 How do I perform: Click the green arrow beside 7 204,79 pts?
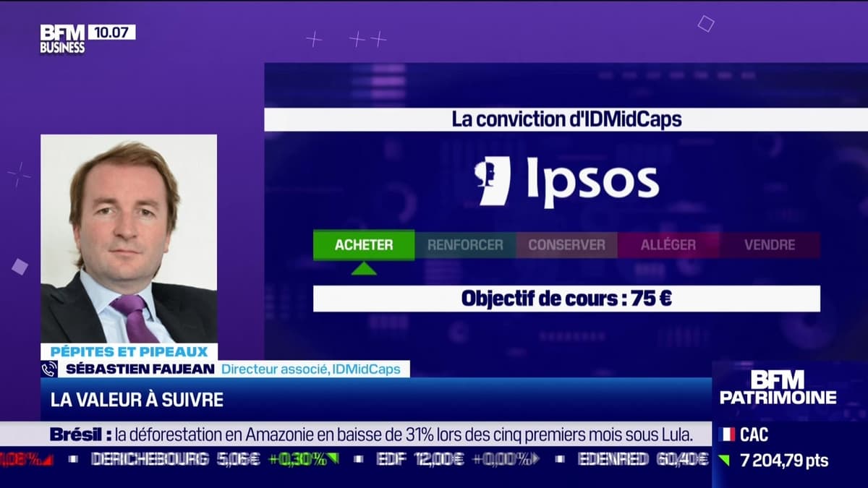pyautogui.click(x=724, y=461)
